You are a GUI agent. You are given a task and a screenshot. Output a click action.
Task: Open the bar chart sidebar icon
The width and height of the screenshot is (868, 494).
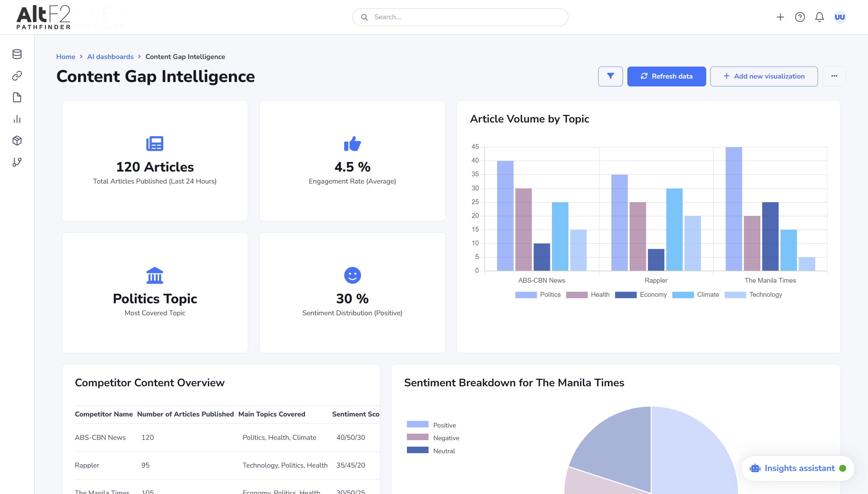(x=17, y=119)
